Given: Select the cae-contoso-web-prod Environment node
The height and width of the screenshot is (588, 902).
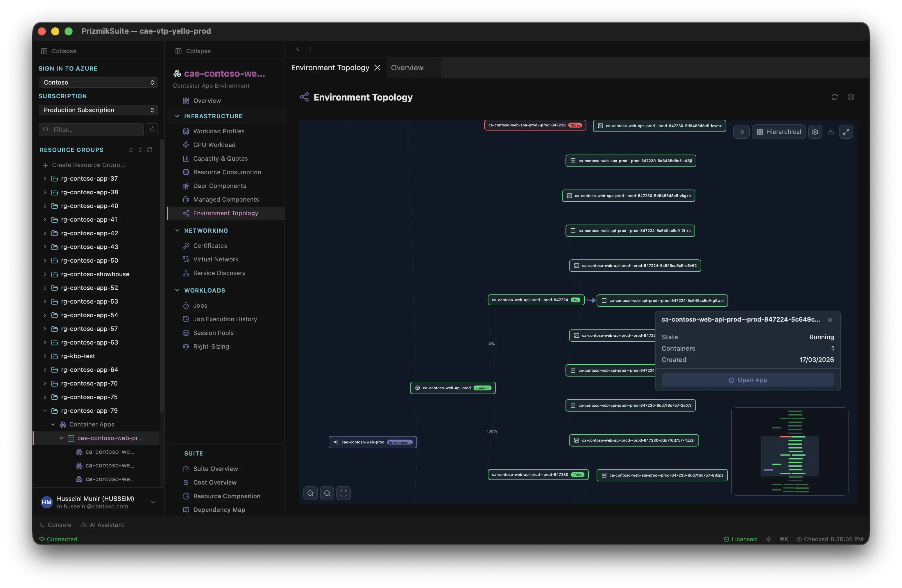Looking at the screenshot, I should (x=373, y=442).
